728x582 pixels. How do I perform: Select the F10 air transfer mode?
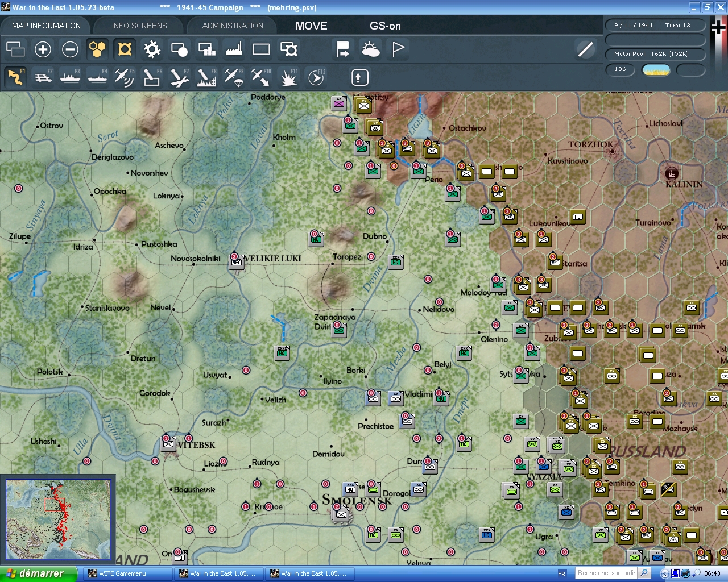point(261,77)
